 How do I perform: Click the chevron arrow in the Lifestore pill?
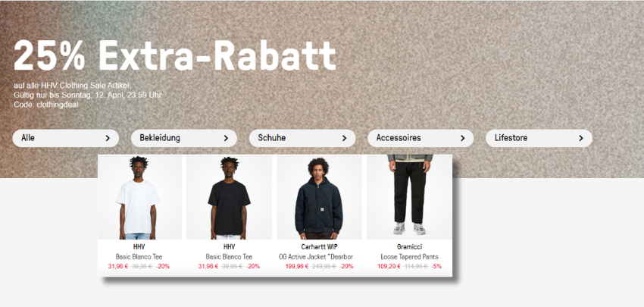(x=581, y=138)
